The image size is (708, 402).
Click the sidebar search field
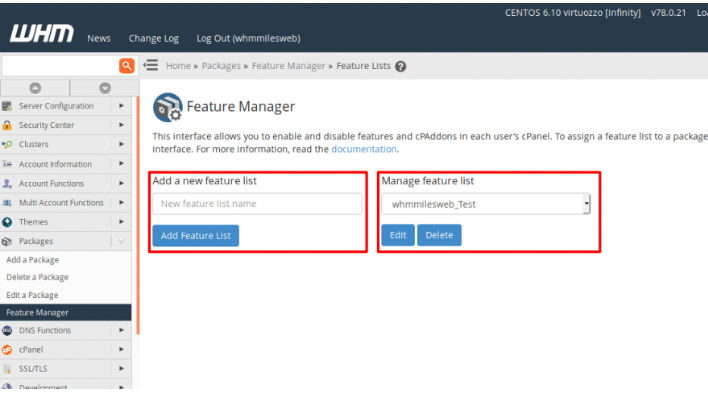tap(60, 65)
